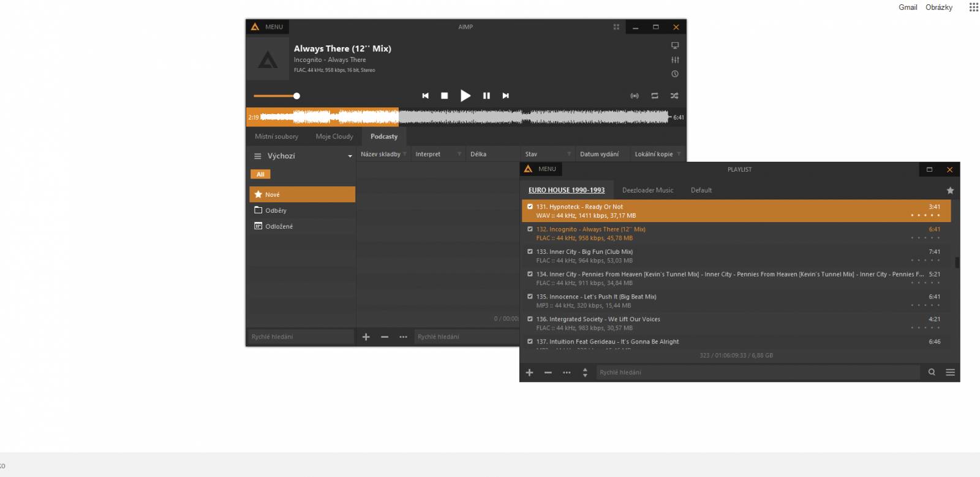The height and width of the screenshot is (477, 980).
Task: Rate track 131 Hypnoteck using rating dots
Action: point(925,215)
